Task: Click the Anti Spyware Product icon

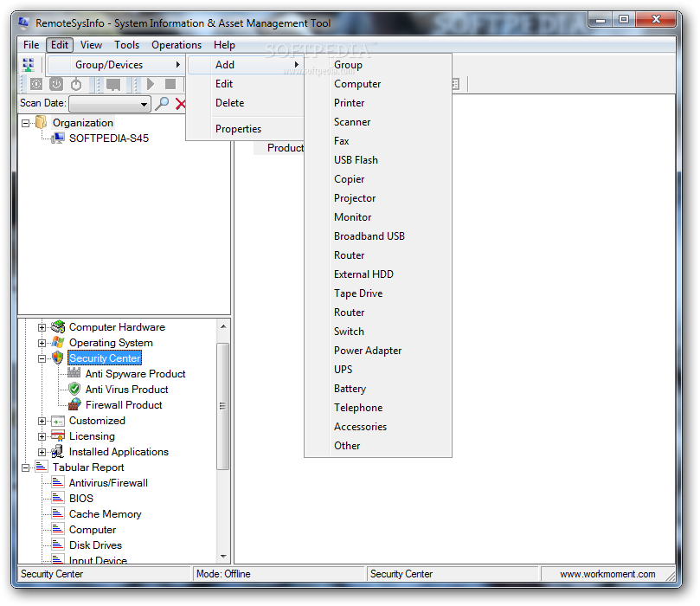Action: click(74, 373)
